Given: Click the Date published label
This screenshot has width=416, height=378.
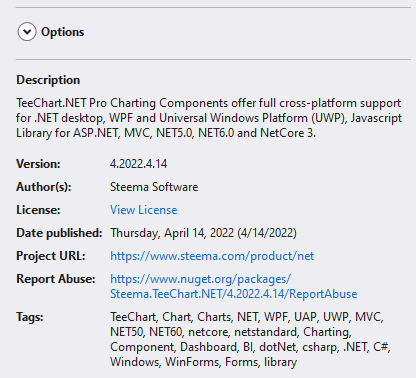Looking at the screenshot, I should 59,233.
